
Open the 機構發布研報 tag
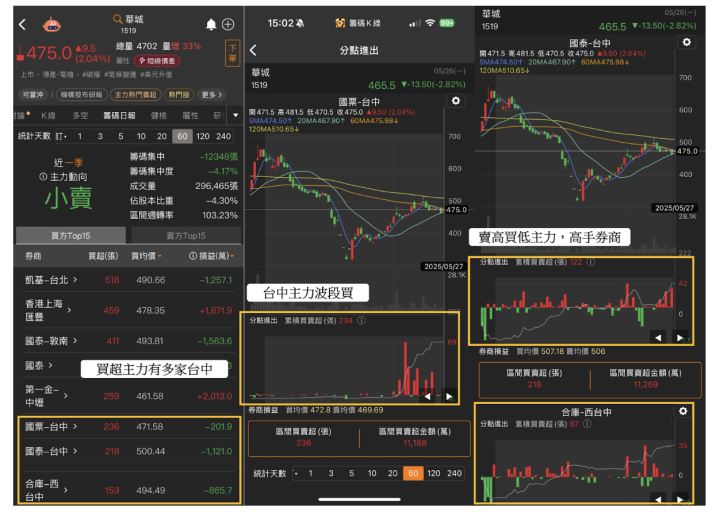(82, 95)
